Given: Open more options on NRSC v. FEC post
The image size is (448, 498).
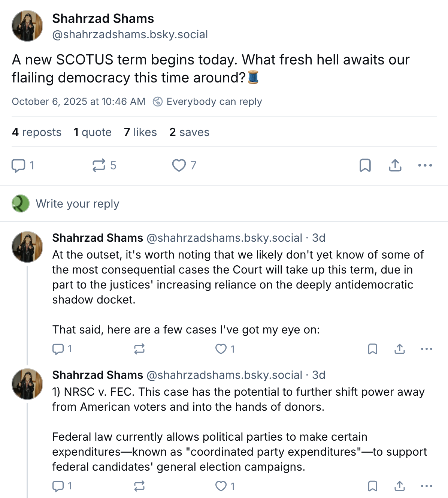Looking at the screenshot, I should [x=427, y=486].
